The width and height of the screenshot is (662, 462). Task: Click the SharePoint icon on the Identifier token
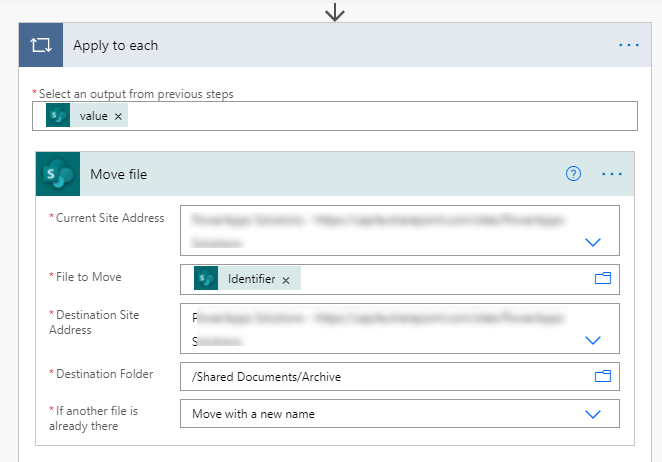206,278
